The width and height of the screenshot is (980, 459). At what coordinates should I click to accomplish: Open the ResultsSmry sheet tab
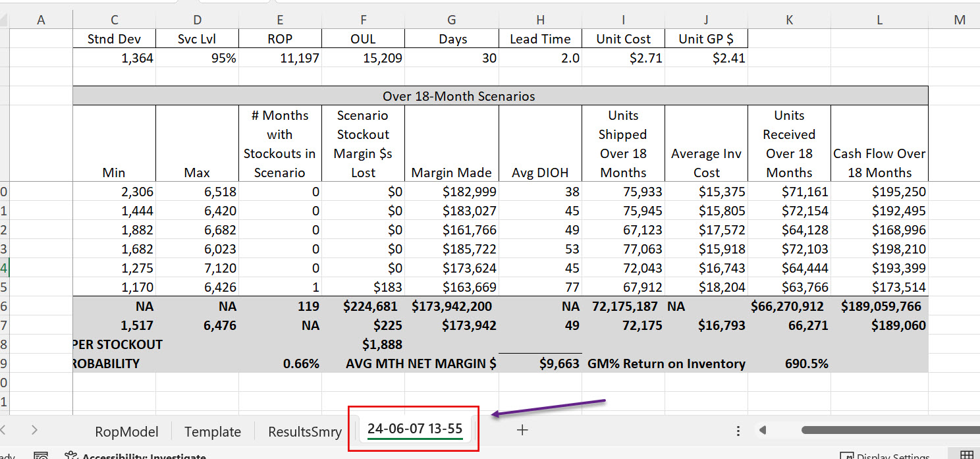(304, 431)
